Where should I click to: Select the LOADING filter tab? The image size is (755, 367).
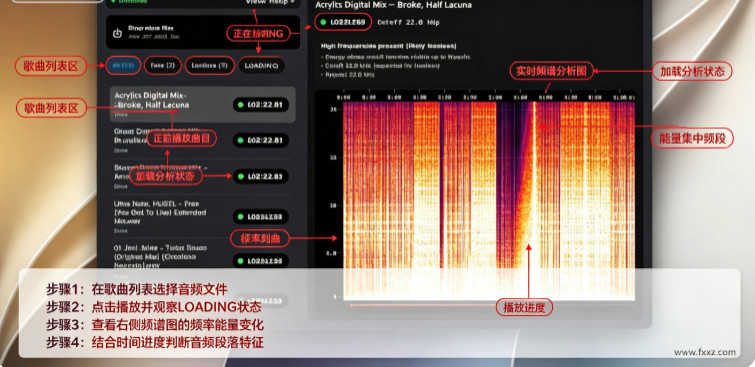(x=261, y=65)
